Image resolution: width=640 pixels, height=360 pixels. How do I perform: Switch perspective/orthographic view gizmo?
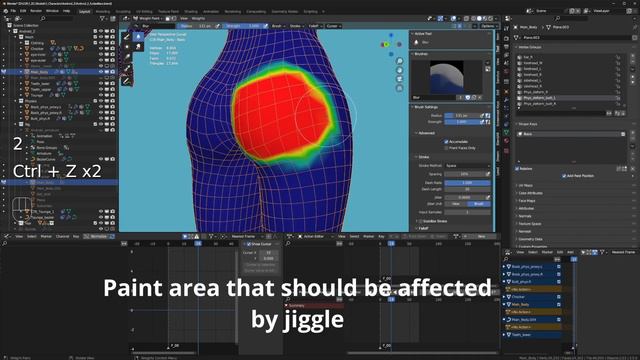[400, 88]
